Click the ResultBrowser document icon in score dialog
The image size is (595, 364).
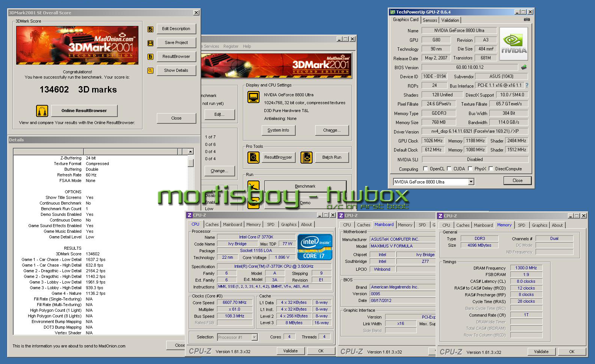coord(150,57)
